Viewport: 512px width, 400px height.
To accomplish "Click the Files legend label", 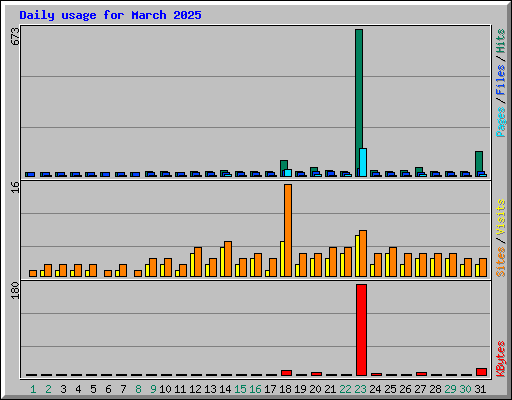I will click(501, 79).
